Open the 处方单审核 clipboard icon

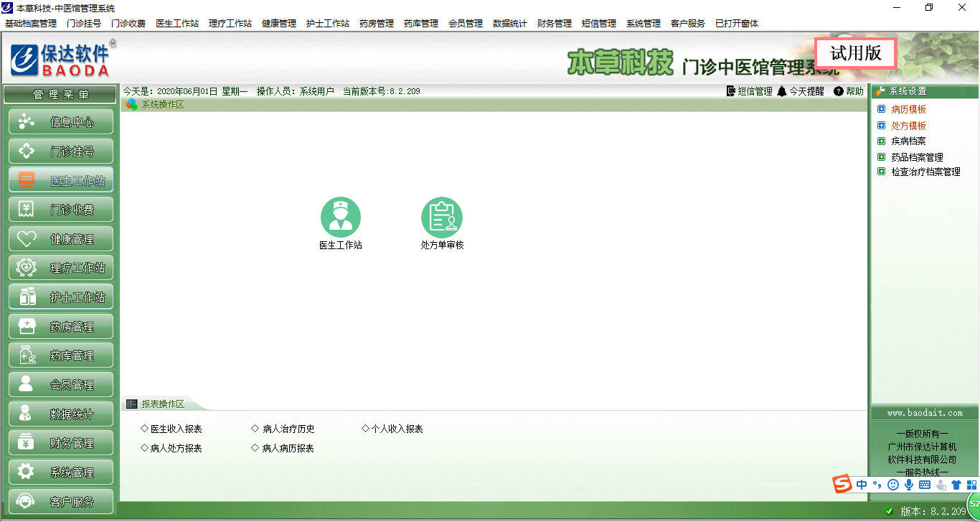pos(442,217)
